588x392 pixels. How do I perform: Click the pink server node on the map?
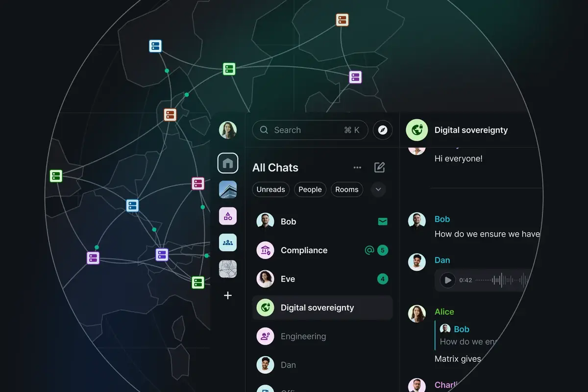(198, 184)
